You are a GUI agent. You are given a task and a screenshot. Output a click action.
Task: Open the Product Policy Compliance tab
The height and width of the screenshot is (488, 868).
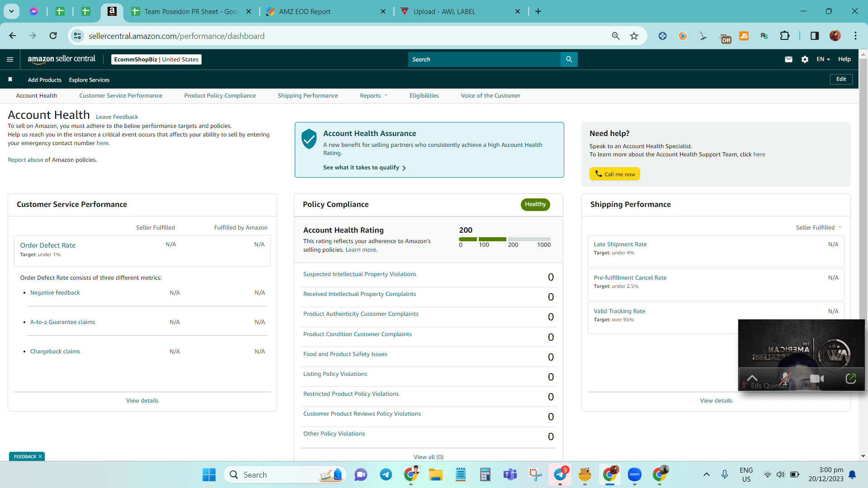tap(220, 95)
